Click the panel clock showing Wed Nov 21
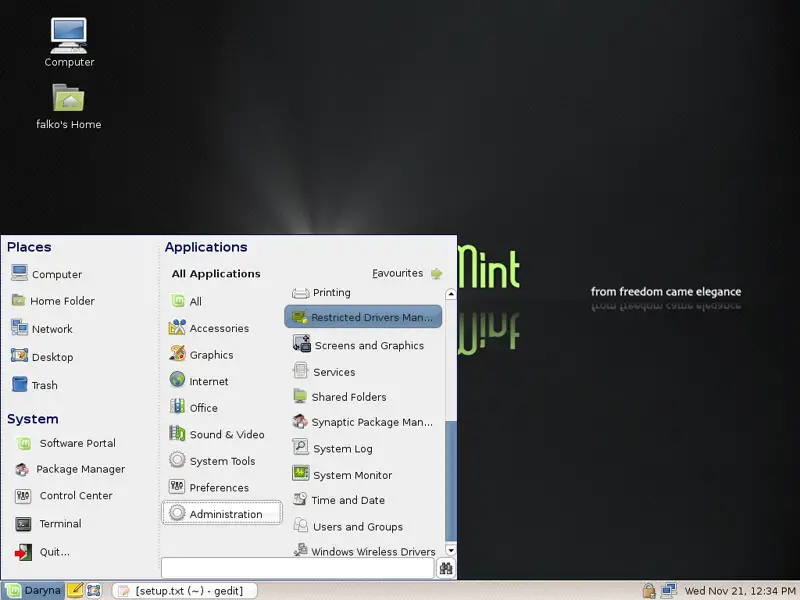 [740, 590]
